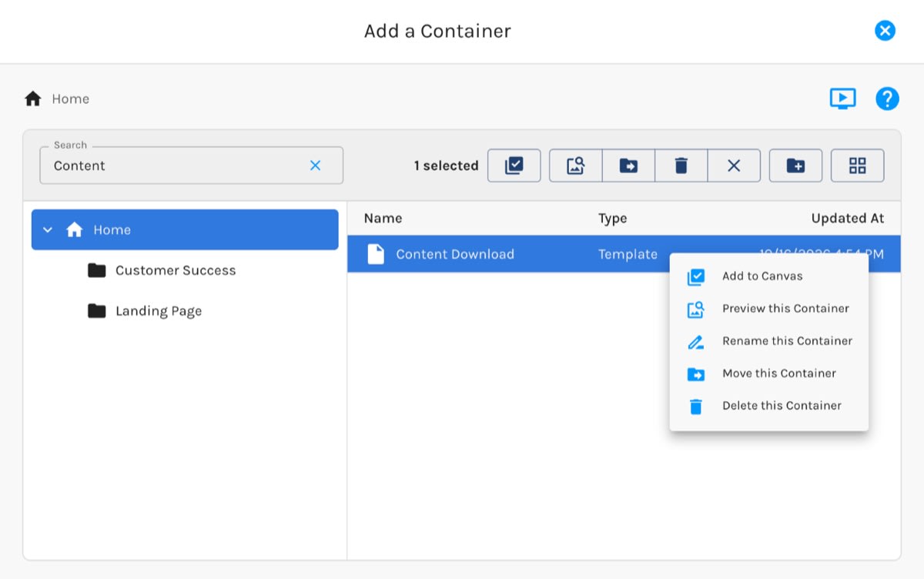Click the home icon in the tree
The height and width of the screenshot is (579, 924).
[75, 229]
